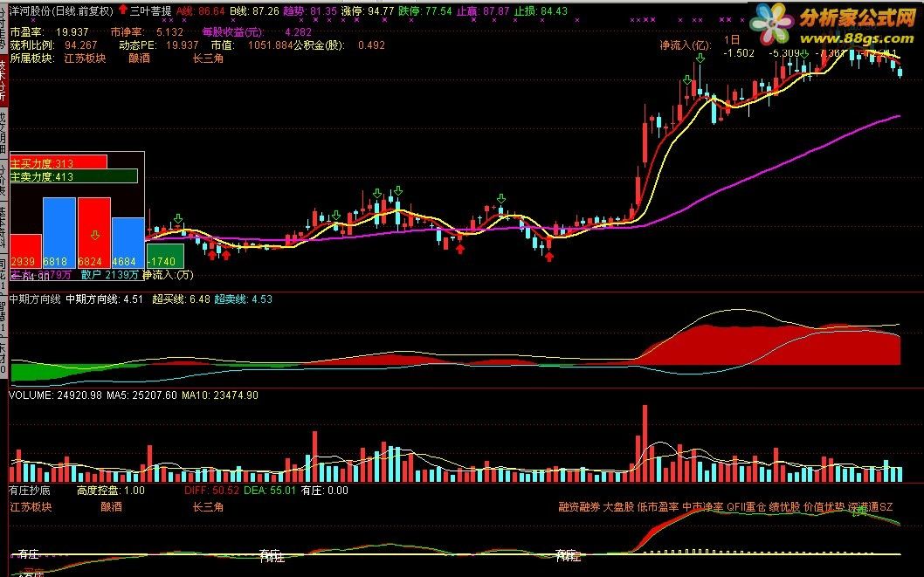Click the 低市盈率 tag
The image size is (924, 577).
click(659, 506)
